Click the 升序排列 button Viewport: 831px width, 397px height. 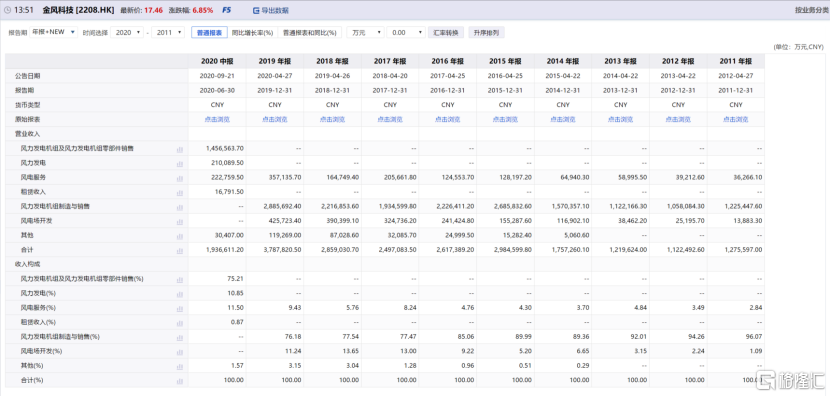[487, 32]
